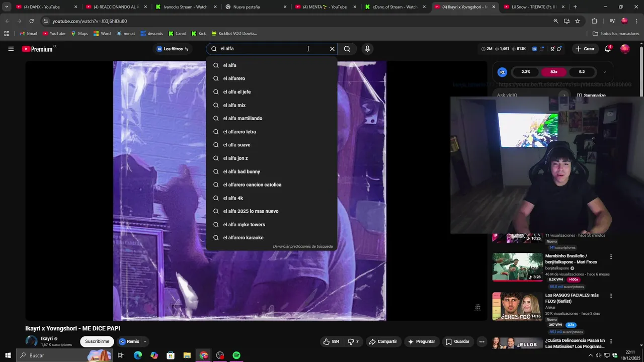The image size is (644, 362).
Task: Reload the page in Chrome
Action: click(x=31, y=21)
